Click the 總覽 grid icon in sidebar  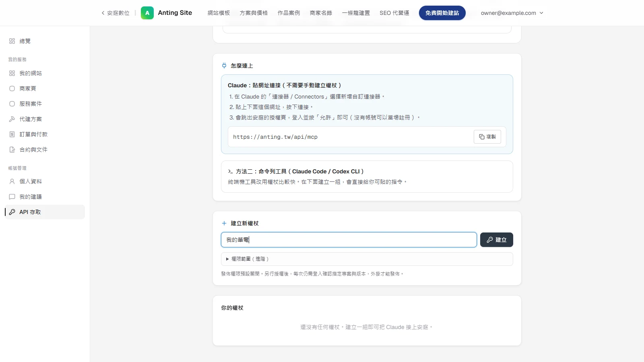tap(12, 41)
